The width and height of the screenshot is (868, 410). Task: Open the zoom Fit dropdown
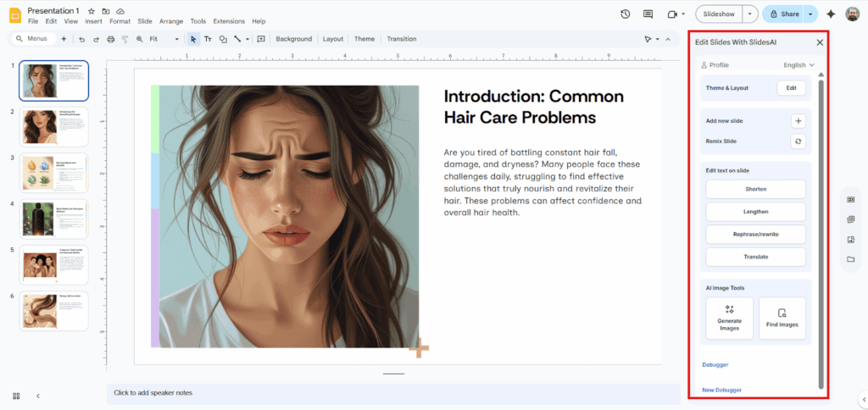(164, 39)
